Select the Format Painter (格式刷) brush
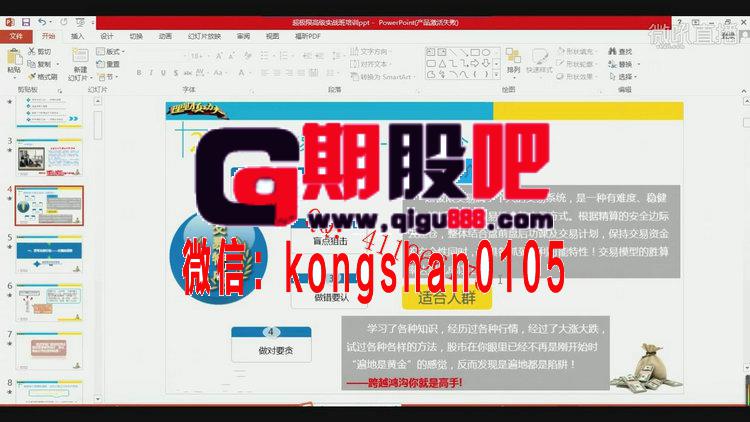Viewport: 750px width, 422px height. (32, 76)
